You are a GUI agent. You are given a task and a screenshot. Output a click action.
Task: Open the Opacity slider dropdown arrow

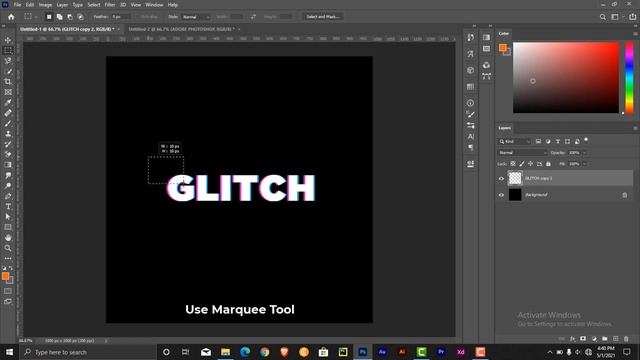pos(584,153)
